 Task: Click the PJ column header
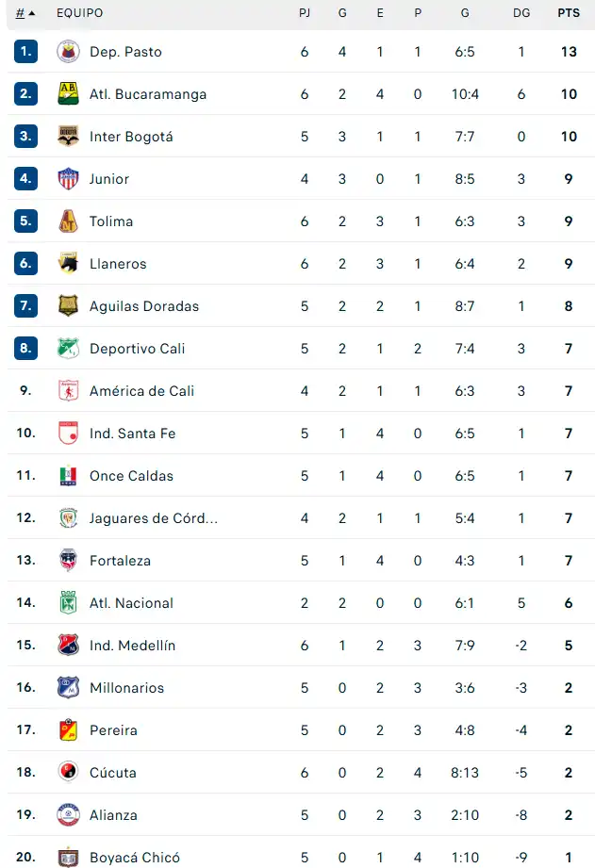coord(304,13)
